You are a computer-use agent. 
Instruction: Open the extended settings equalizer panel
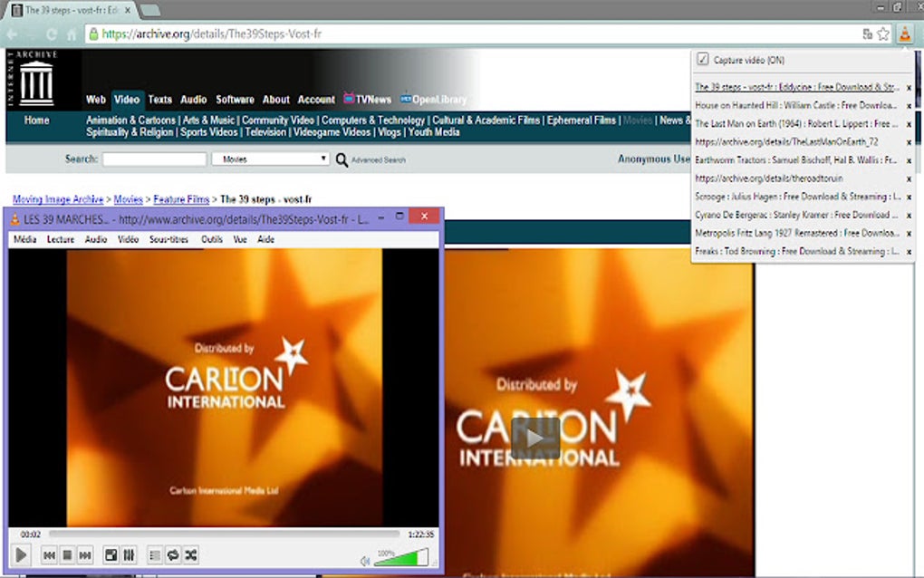(130, 555)
